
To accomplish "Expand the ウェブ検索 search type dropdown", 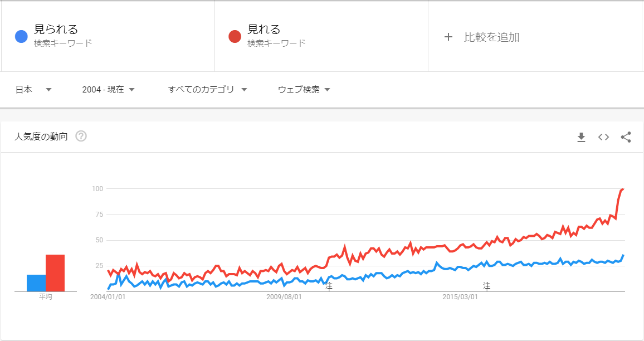I will click(x=304, y=90).
